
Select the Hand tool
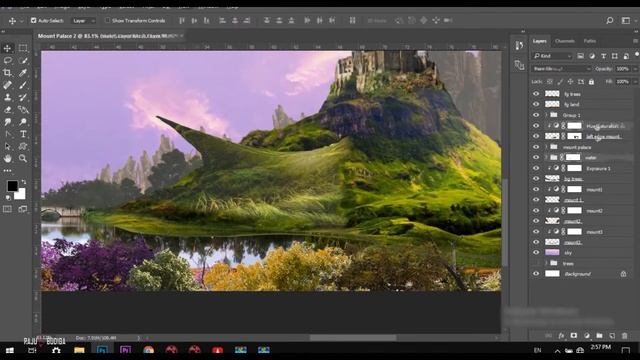[7, 158]
